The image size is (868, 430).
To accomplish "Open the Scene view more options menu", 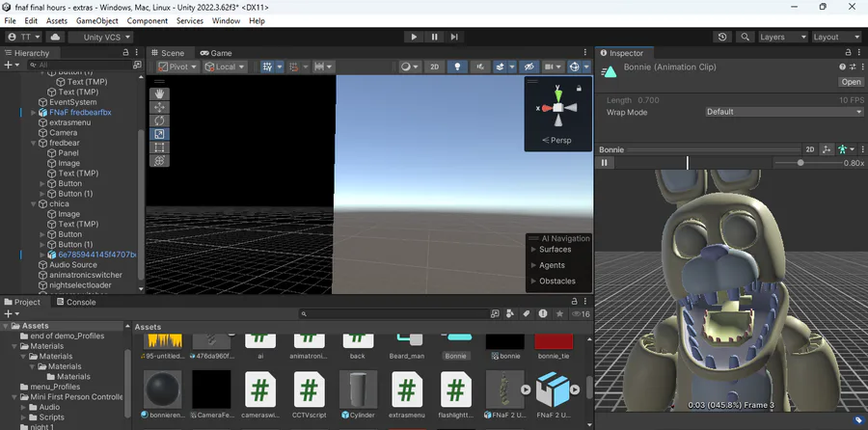I will click(x=585, y=53).
